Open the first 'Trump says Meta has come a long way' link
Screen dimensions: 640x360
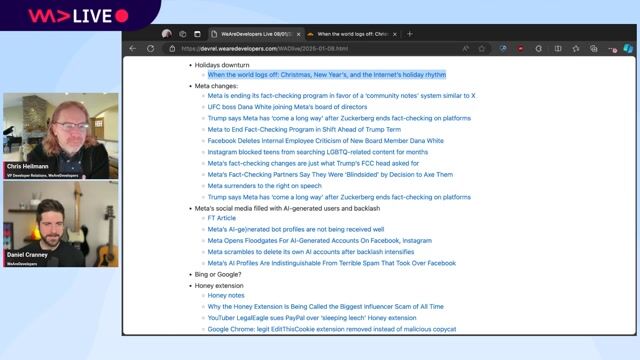[339, 118]
